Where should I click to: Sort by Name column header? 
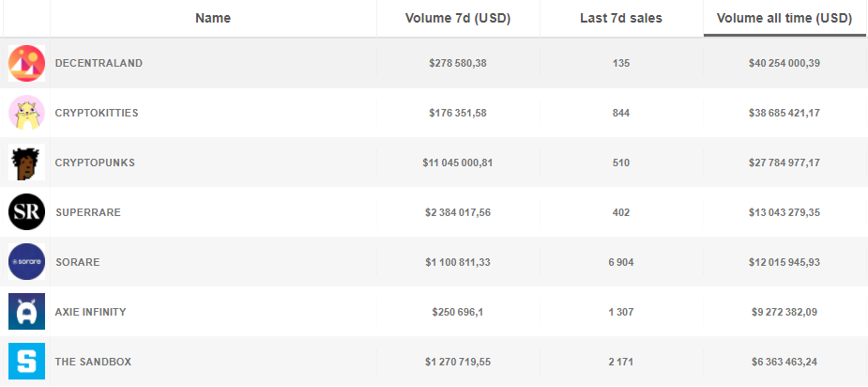pos(213,19)
